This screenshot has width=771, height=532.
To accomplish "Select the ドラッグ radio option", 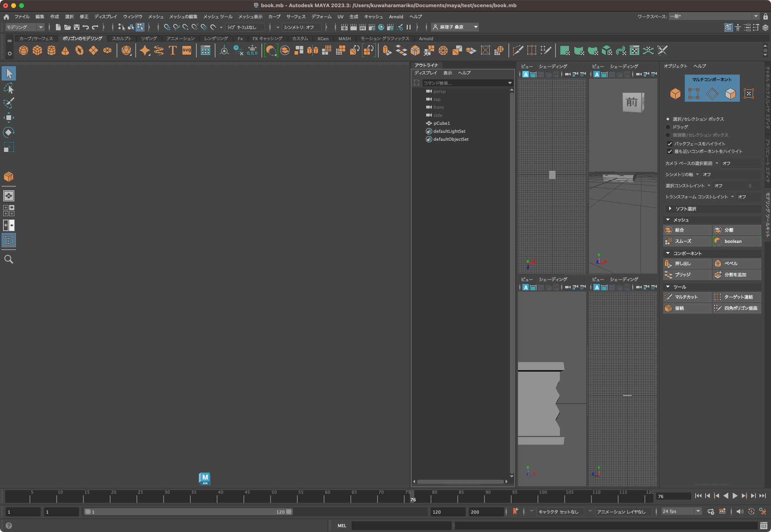I will 668,127.
